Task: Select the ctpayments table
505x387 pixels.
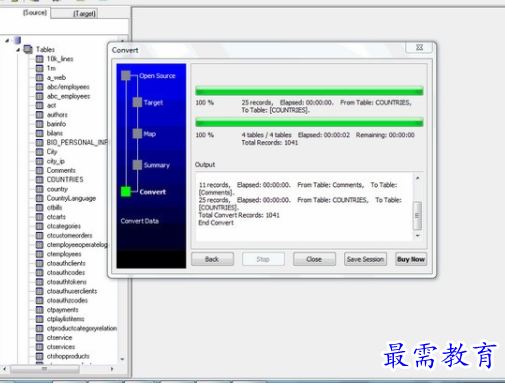Action: coord(62,310)
